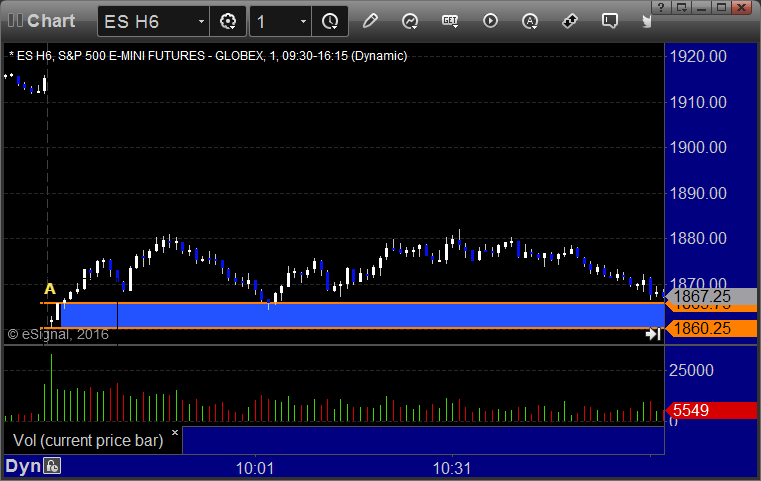Click the 1890.00 price axis label
This screenshot has height=481, width=761.
tap(698, 193)
